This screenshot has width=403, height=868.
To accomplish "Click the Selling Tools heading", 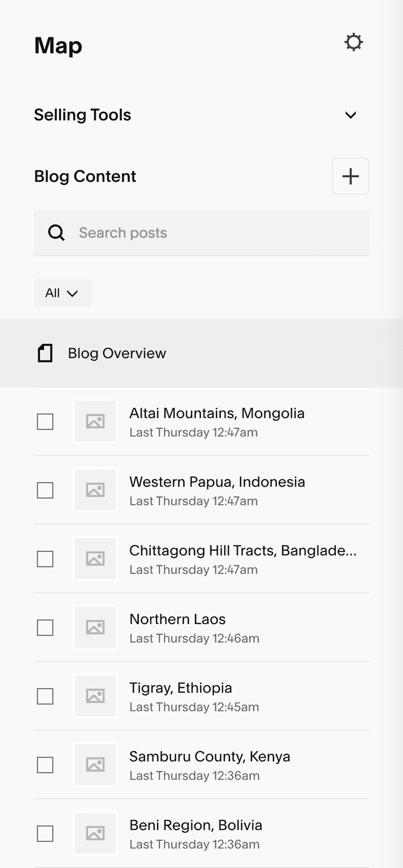I will click(x=82, y=115).
